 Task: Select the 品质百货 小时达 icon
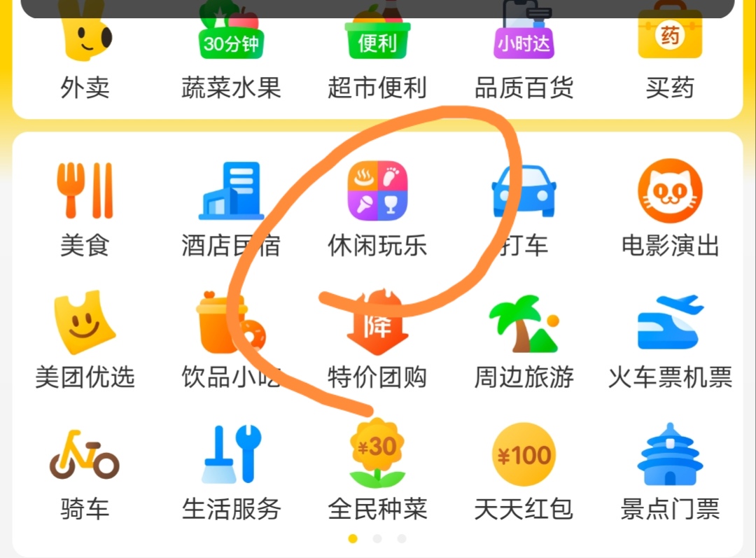tap(524, 30)
